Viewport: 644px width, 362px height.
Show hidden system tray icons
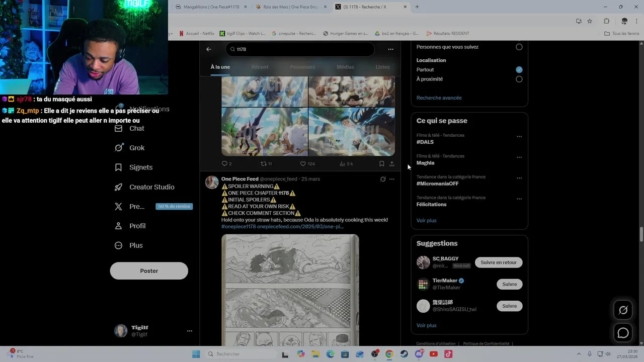tap(579, 354)
